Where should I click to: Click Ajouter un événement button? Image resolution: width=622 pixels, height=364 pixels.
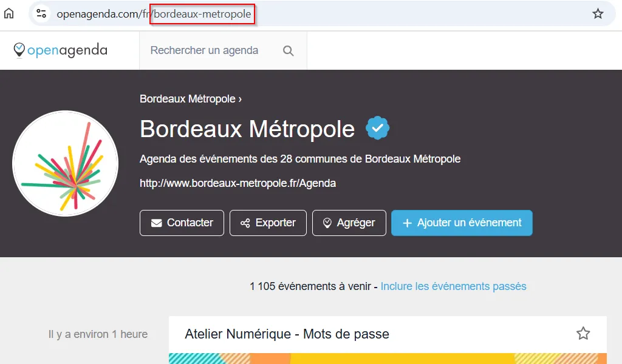[462, 223]
